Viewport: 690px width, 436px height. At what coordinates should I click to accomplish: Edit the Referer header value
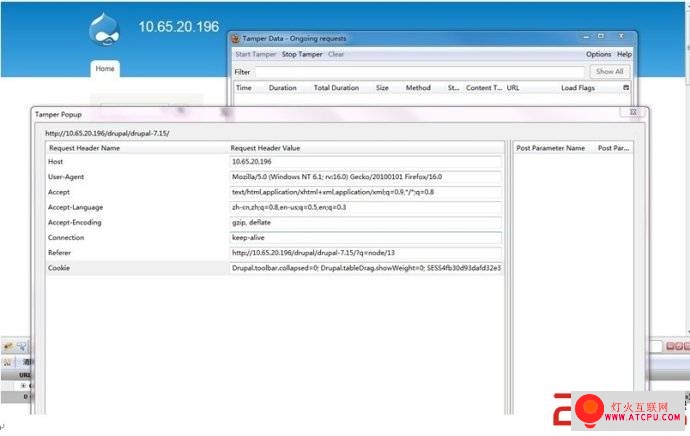(x=365, y=253)
